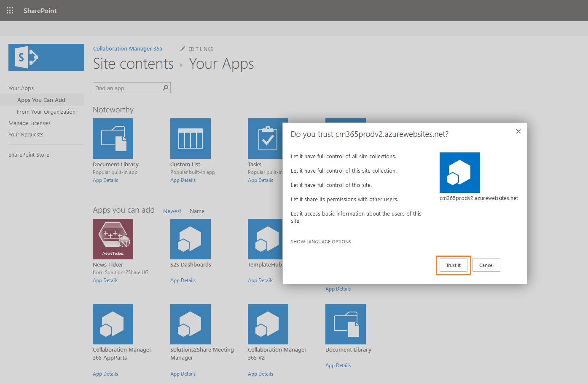Click 'from Solutions2Share UG' publisher text
Image resolution: width=588 pixels, height=384 pixels.
pos(121,272)
